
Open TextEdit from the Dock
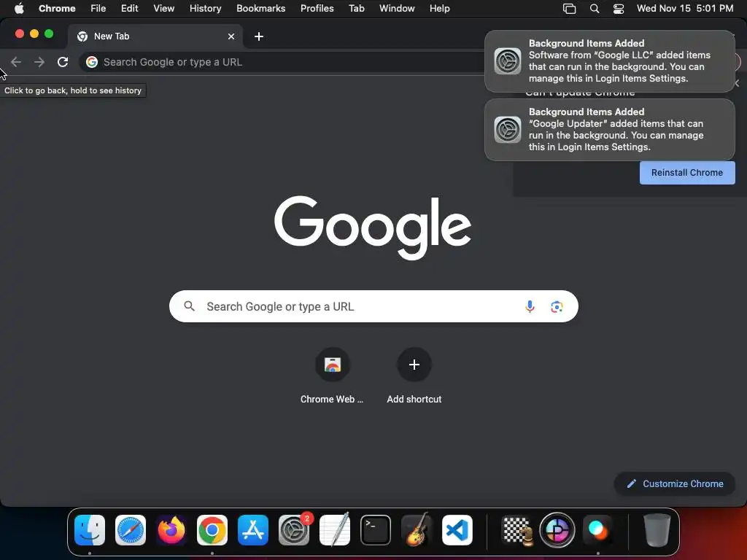click(335, 530)
